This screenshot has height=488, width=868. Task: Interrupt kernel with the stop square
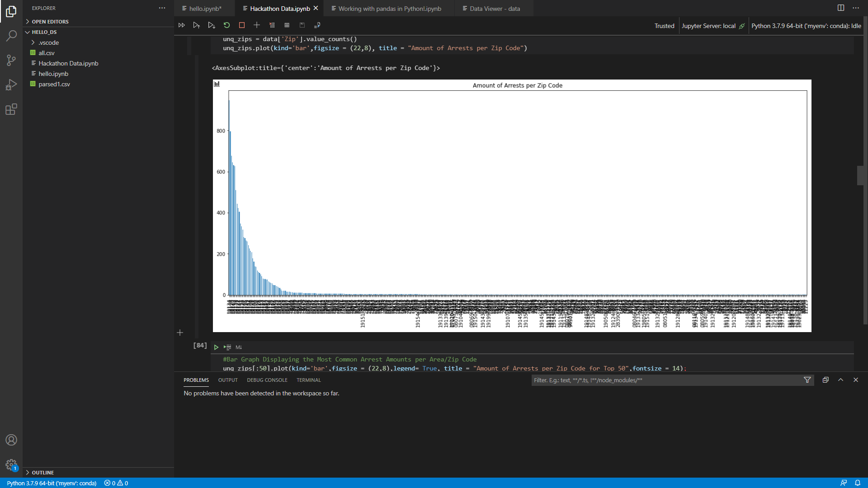[242, 25]
